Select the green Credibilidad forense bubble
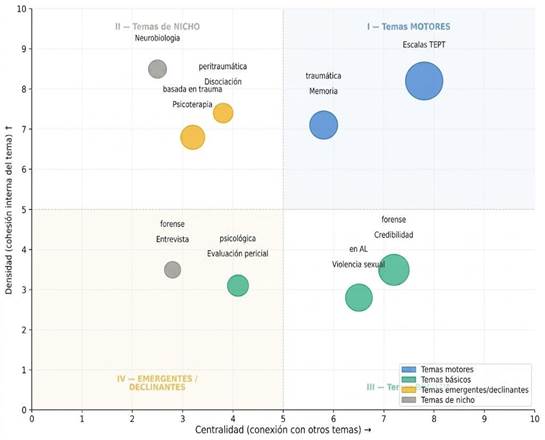 [x=393, y=270]
